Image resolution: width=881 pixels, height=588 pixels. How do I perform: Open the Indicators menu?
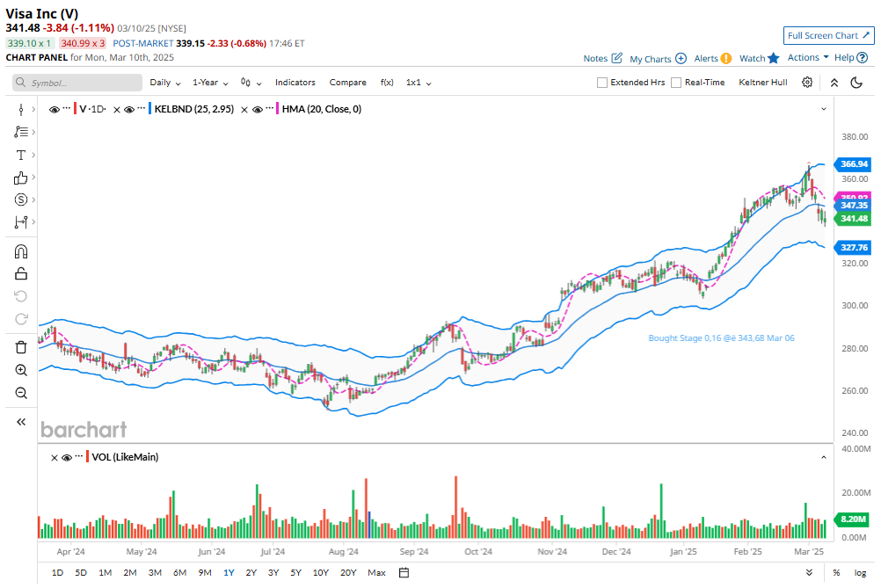[295, 83]
